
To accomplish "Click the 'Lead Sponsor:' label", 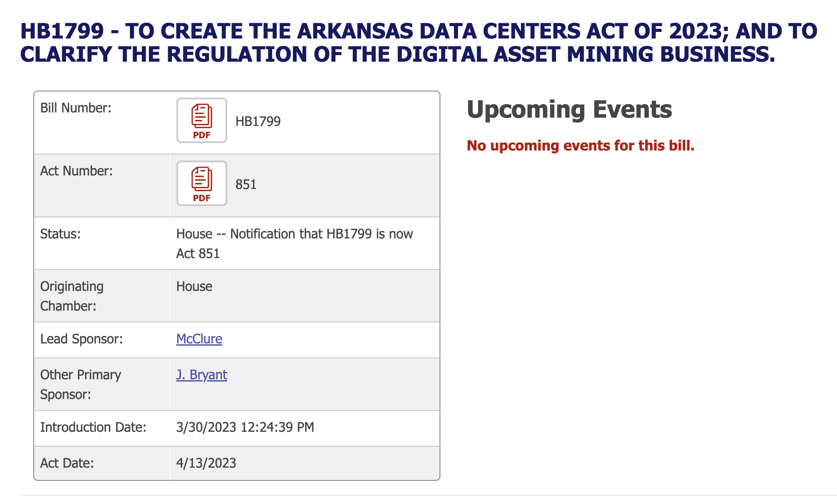I will point(81,339).
